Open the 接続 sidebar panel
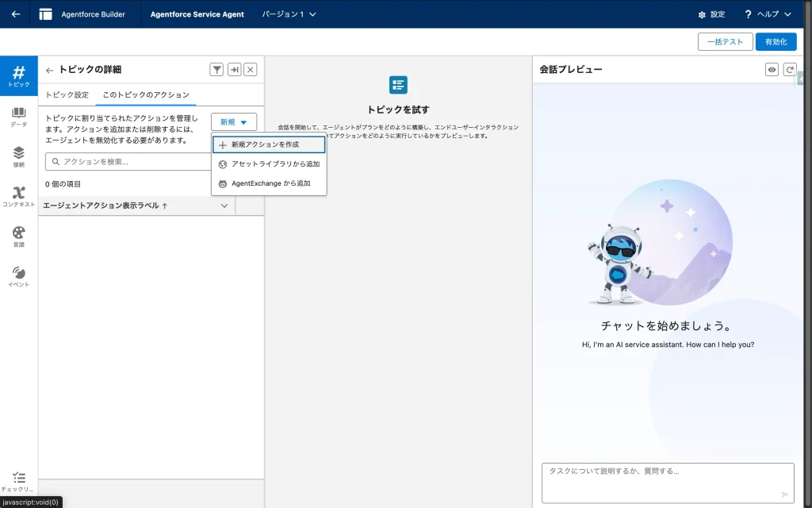812x508 pixels. coord(18,156)
